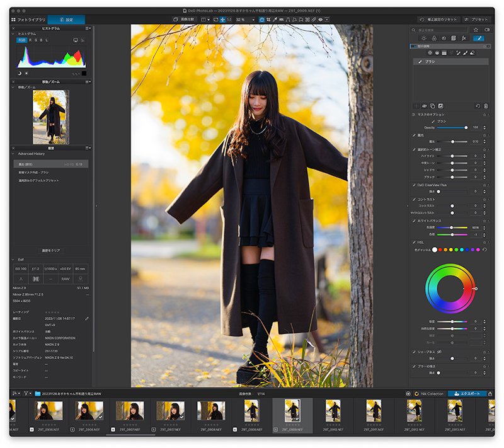Click the mask reset arrow icon
The height and width of the screenshot is (448, 504).
478,106
